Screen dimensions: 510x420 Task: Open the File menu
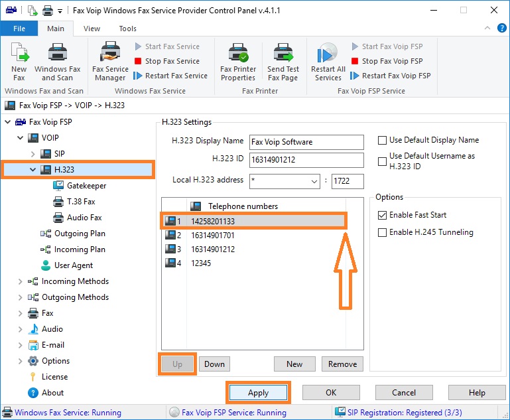19,29
